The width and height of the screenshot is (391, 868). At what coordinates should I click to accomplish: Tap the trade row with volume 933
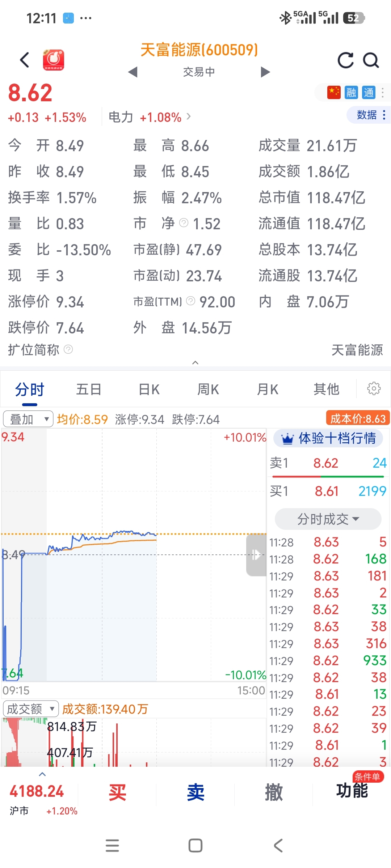[x=328, y=661]
